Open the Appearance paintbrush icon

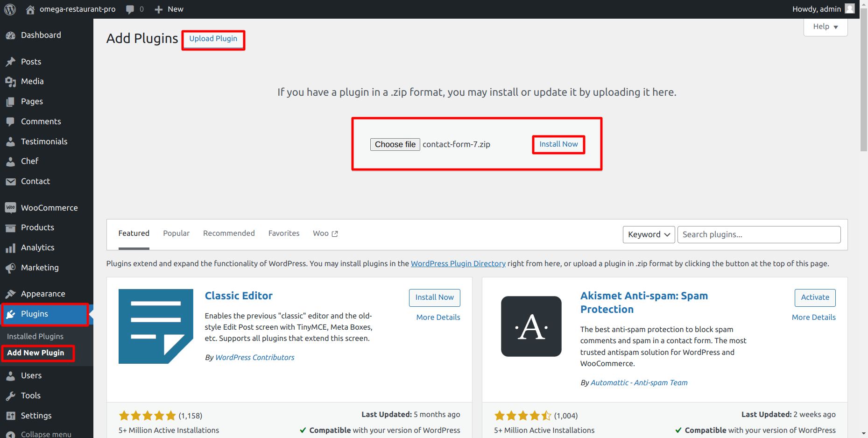coord(10,294)
